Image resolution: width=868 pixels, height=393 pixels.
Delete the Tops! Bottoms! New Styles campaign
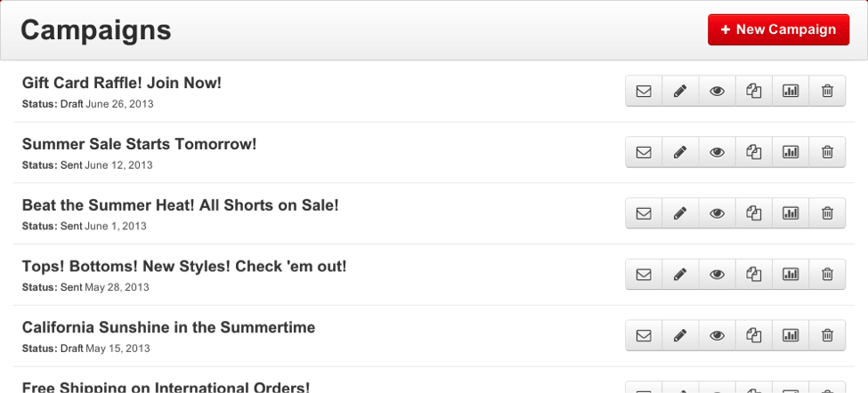tap(827, 275)
